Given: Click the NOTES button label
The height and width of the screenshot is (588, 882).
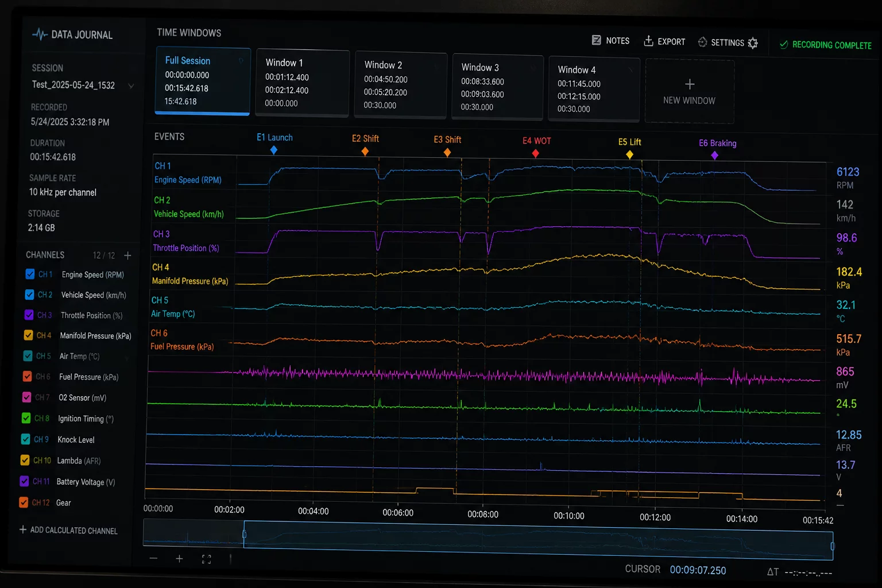Looking at the screenshot, I should (617, 41).
